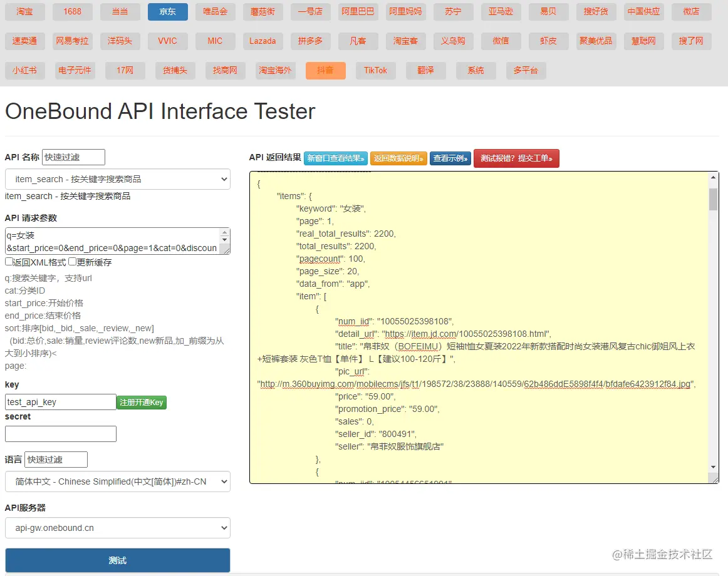
Task: Open the 亚马逊 tab
Action: click(501, 12)
